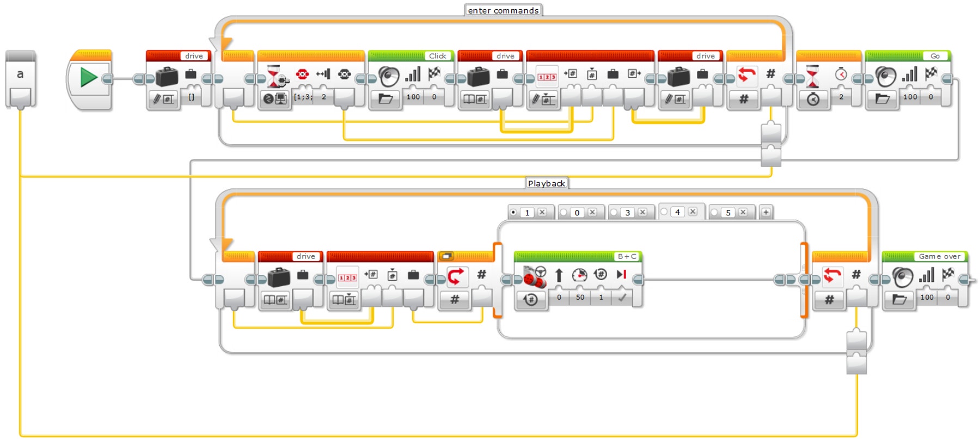Click the Brake at End checkmark parameter

pyautogui.click(x=622, y=298)
